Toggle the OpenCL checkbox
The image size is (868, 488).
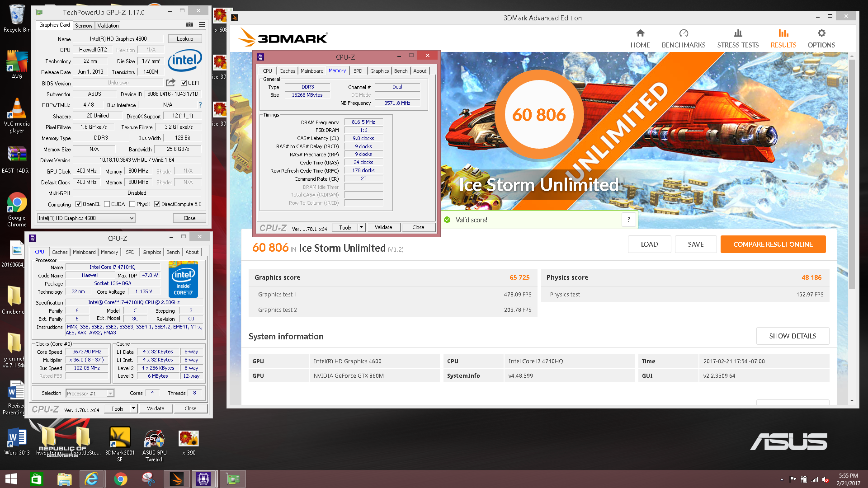pyautogui.click(x=79, y=204)
